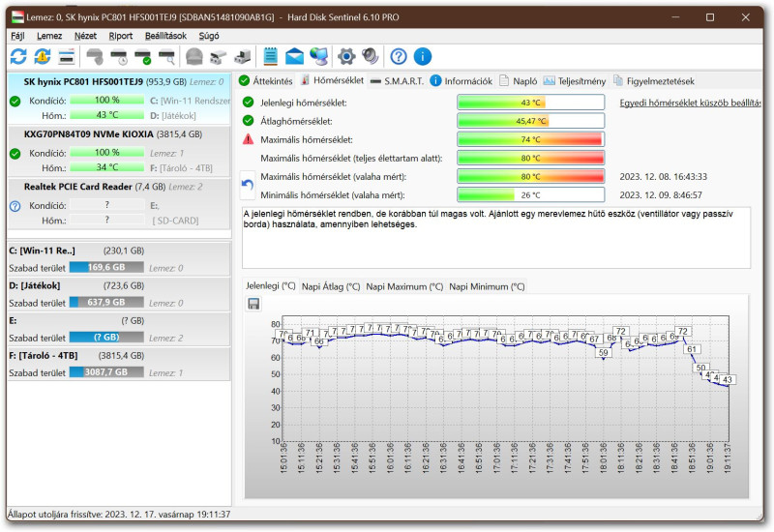Viewport: 774px width, 532px height.
Task: Click the speaker sound icon
Action: (x=371, y=57)
